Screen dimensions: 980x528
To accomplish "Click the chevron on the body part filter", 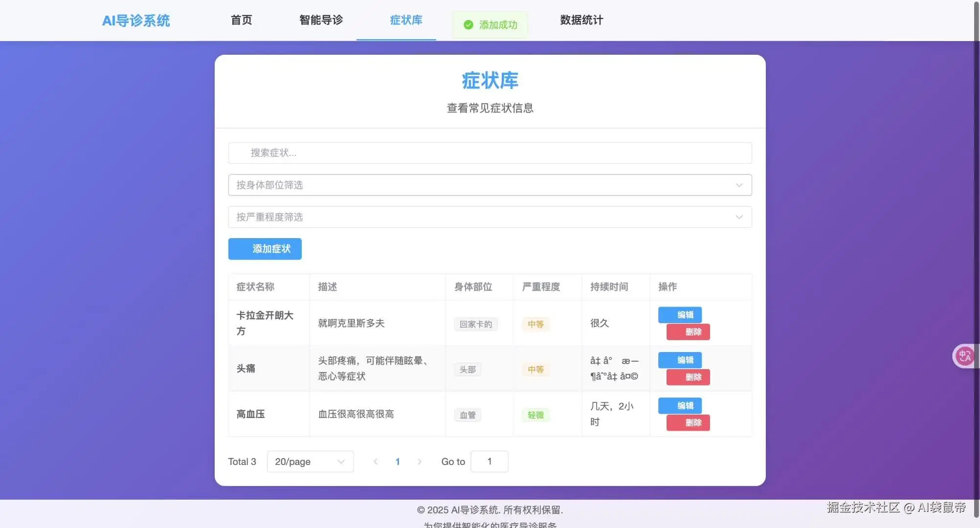I will pos(739,185).
